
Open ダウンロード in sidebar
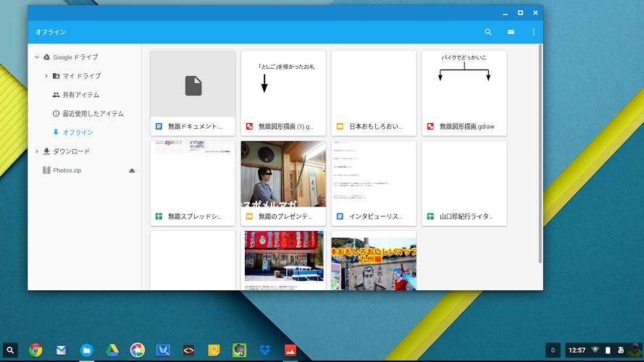(x=71, y=151)
